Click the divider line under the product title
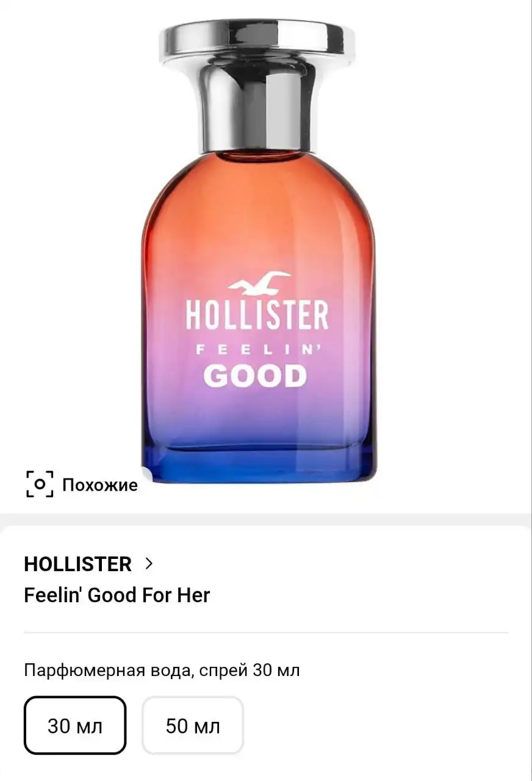The height and width of the screenshot is (781, 532). click(x=266, y=633)
